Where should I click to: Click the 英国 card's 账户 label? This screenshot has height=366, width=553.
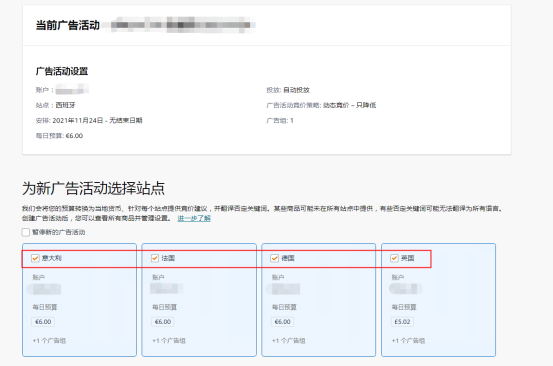point(397,277)
